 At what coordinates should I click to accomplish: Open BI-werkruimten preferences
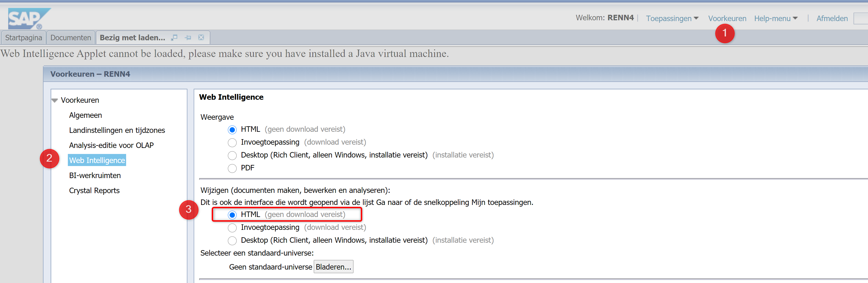[95, 176]
